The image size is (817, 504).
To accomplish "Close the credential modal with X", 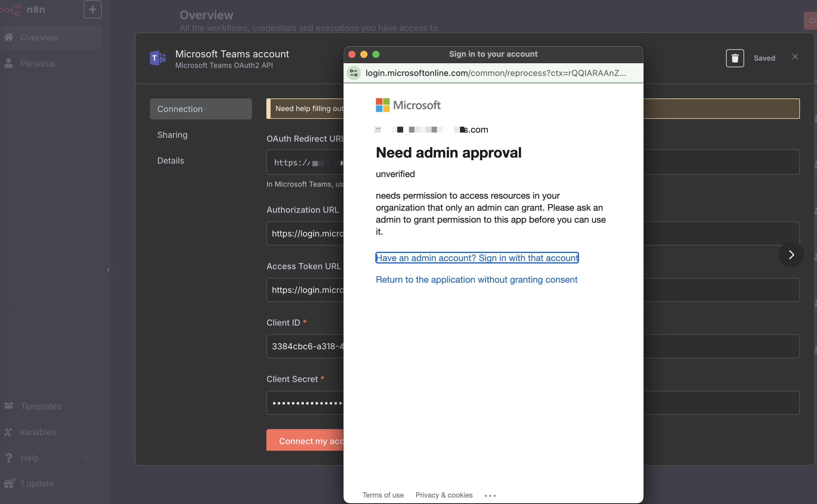I will coord(795,57).
